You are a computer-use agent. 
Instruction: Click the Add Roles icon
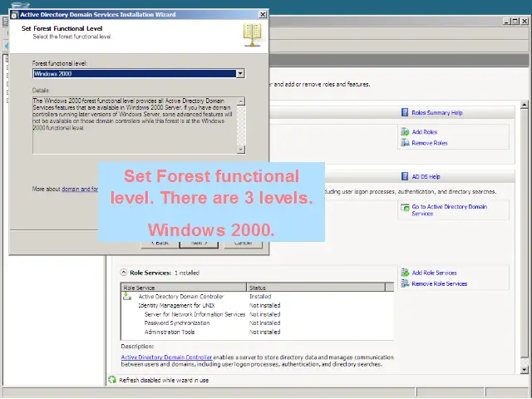click(405, 131)
